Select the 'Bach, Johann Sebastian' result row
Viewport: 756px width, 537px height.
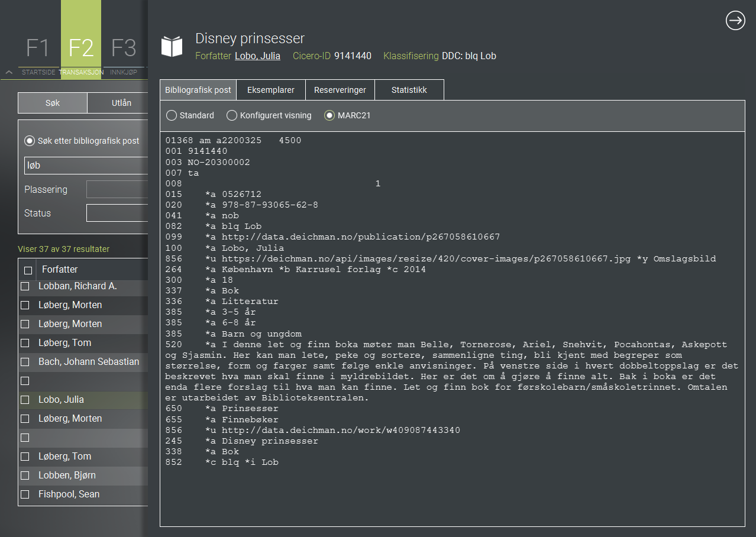(x=83, y=362)
